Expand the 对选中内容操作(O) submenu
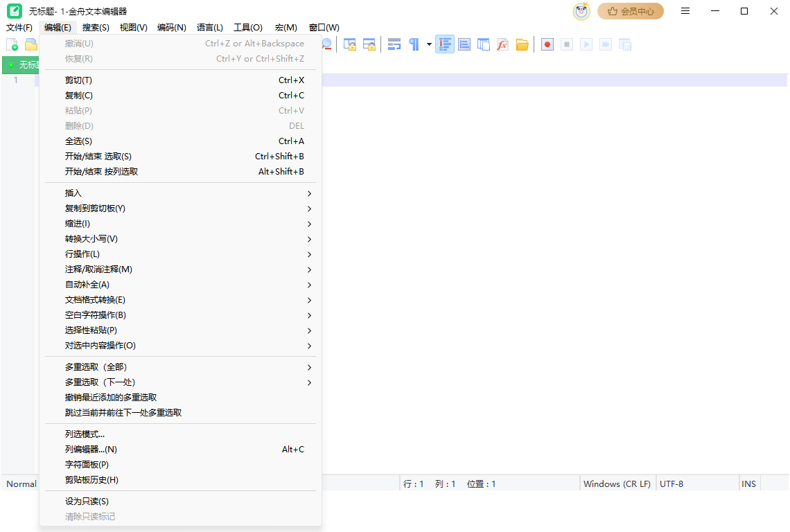Image resolution: width=790 pixels, height=532 pixels. [x=180, y=346]
